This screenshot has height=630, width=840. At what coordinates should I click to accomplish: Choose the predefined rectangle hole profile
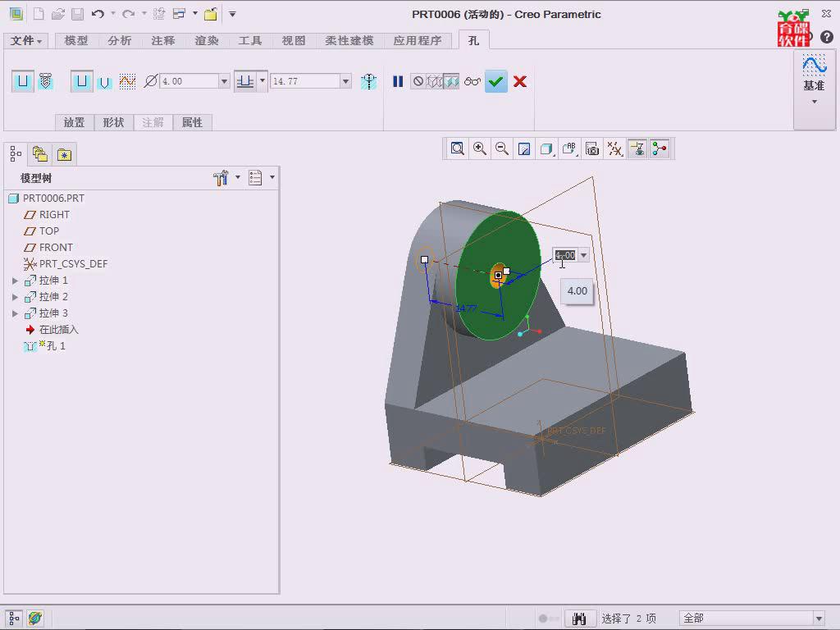(81, 81)
